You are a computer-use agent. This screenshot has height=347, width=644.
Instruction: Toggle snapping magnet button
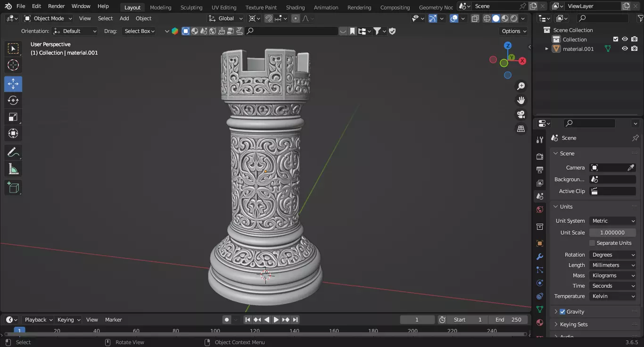268,18
